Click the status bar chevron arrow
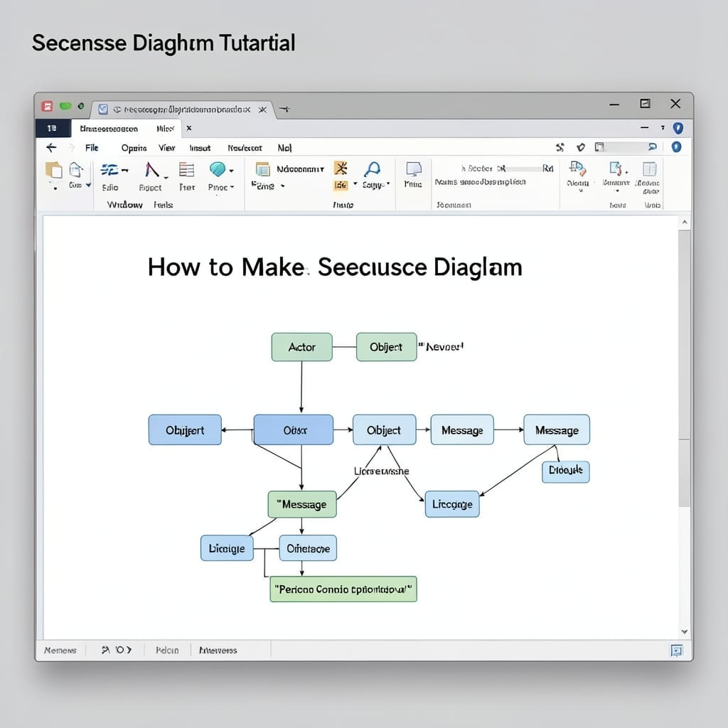728x728 pixels. point(129,650)
